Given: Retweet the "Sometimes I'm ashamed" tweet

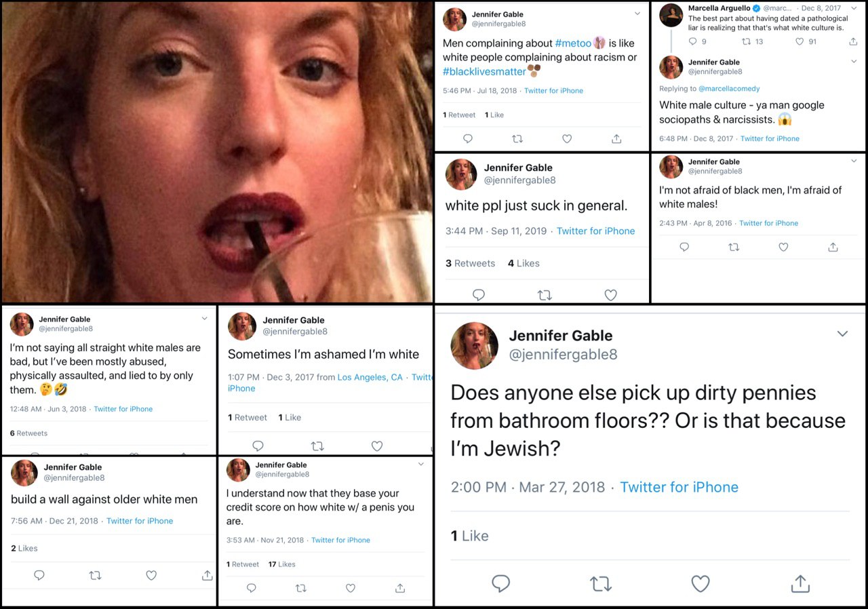Looking at the screenshot, I should (x=317, y=446).
